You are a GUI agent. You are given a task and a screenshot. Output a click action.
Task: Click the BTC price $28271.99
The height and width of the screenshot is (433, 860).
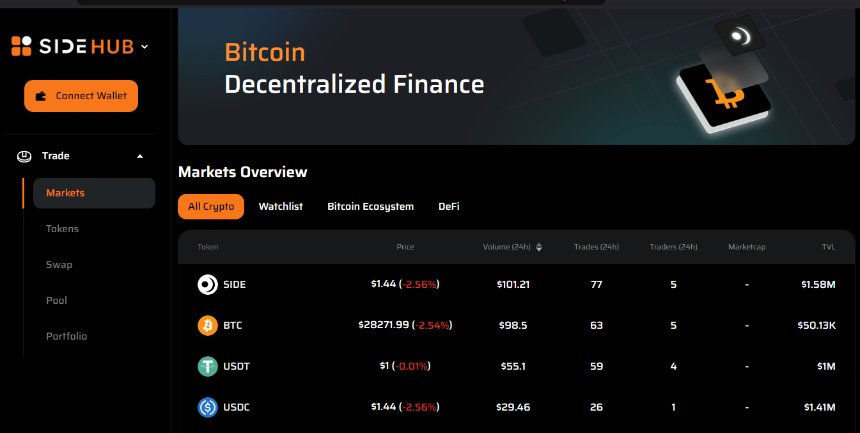pyautogui.click(x=383, y=325)
